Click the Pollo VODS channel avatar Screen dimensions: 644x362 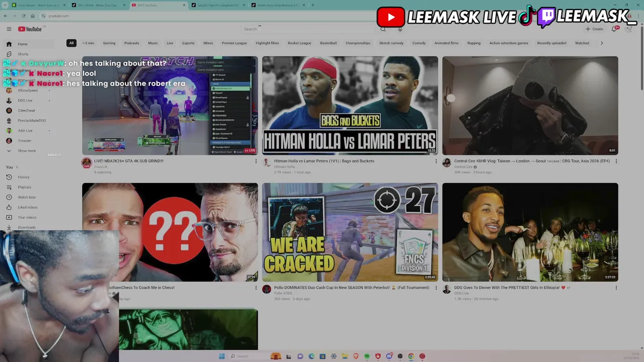click(267, 289)
